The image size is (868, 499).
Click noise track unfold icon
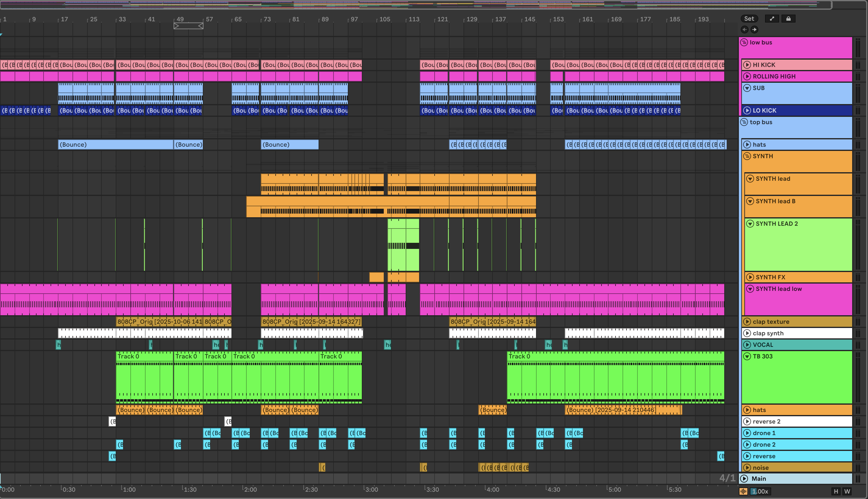coord(747,467)
